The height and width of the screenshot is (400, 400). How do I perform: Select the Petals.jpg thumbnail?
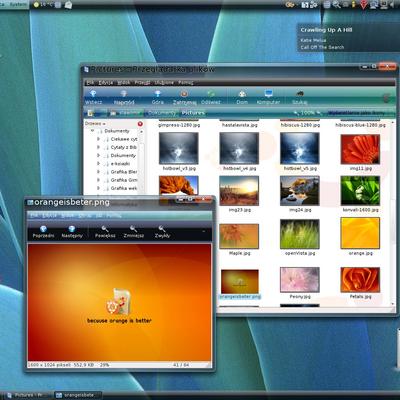360,279
